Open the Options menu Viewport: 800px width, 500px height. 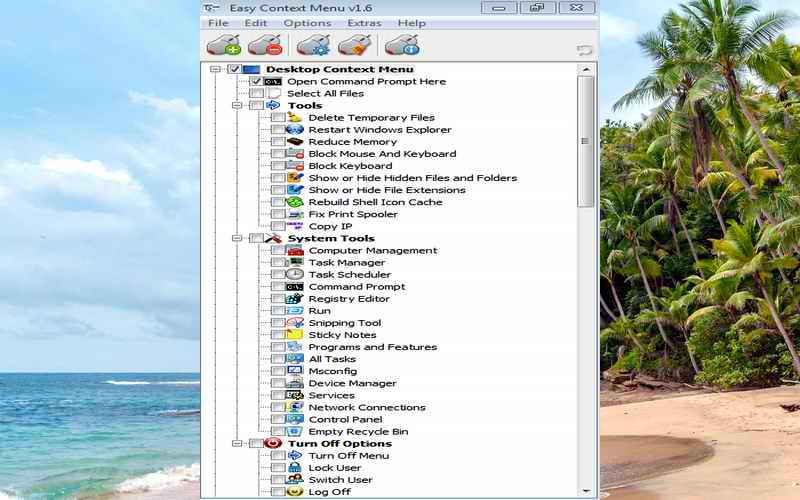tap(307, 23)
